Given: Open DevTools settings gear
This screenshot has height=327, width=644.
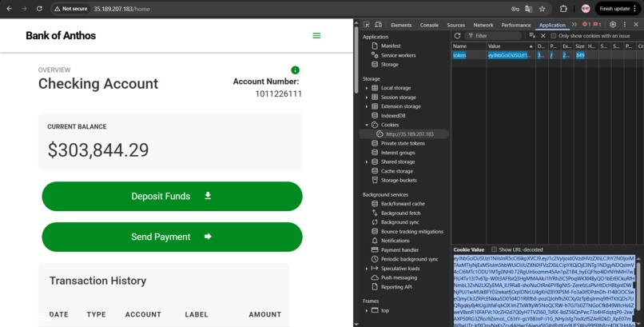Looking at the screenshot, I should tap(613, 25).
